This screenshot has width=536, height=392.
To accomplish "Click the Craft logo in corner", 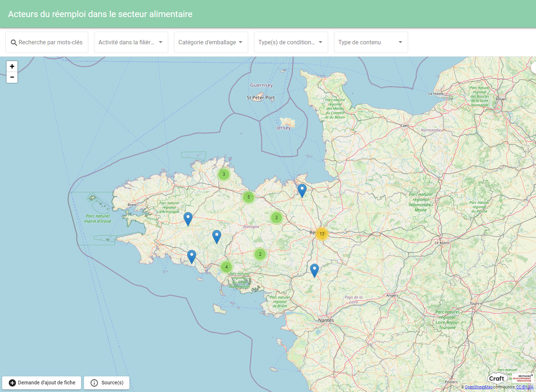I will (x=496, y=378).
